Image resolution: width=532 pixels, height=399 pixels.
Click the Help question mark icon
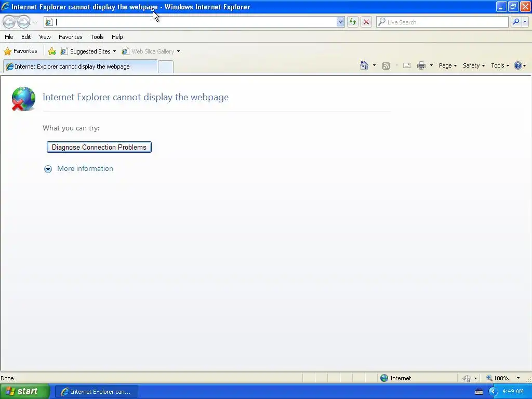click(x=518, y=65)
